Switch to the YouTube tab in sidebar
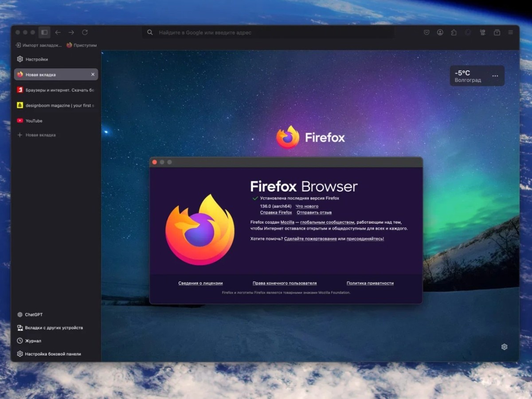 coord(33,121)
